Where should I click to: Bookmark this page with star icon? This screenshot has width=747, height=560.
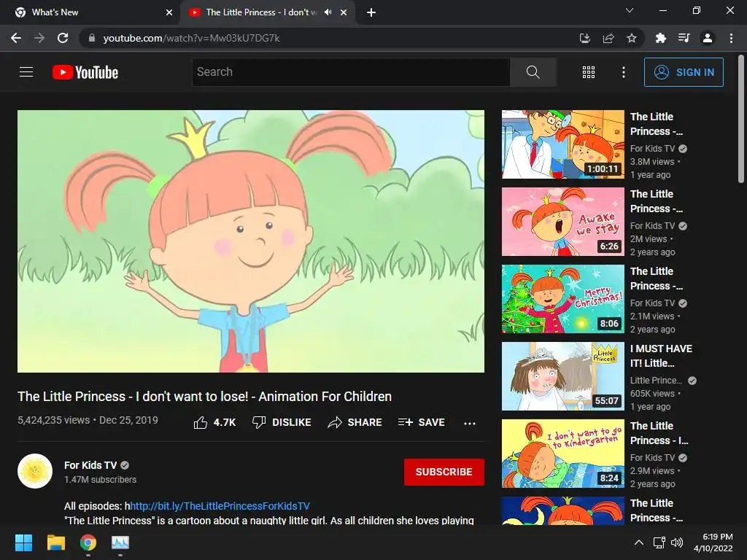click(x=632, y=38)
